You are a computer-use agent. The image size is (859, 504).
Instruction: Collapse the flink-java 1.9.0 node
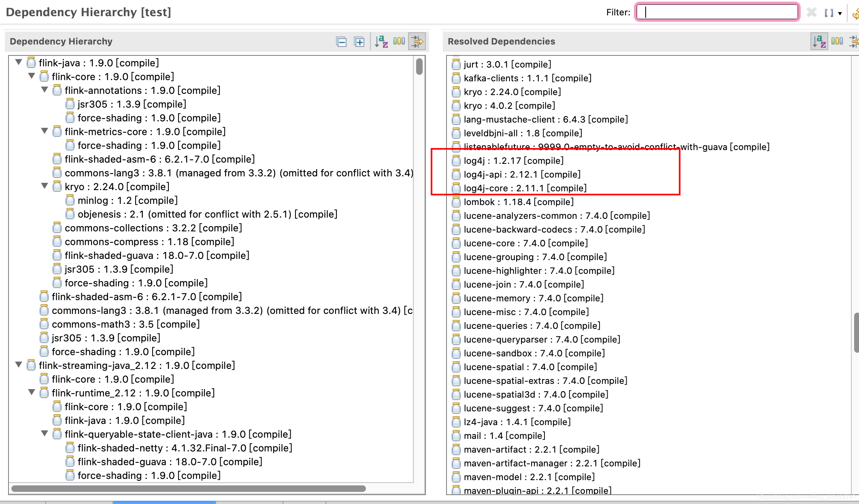coord(19,62)
